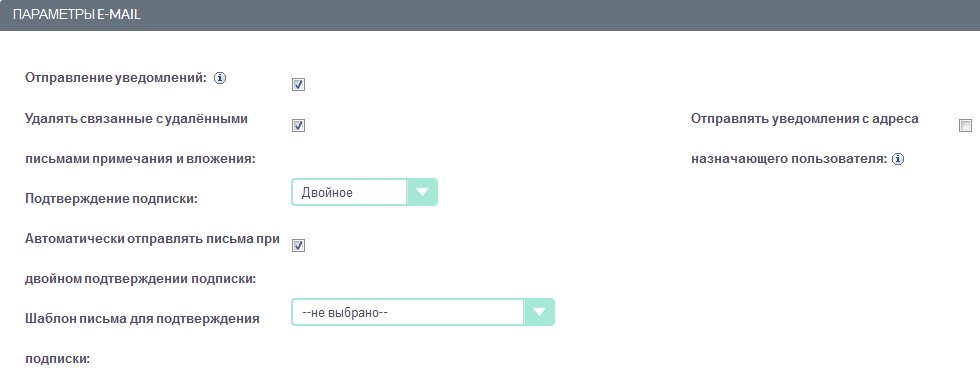The width and height of the screenshot is (980, 376).
Task: Expand Подтверждение подписки dropdown arrow
Action: (x=422, y=192)
